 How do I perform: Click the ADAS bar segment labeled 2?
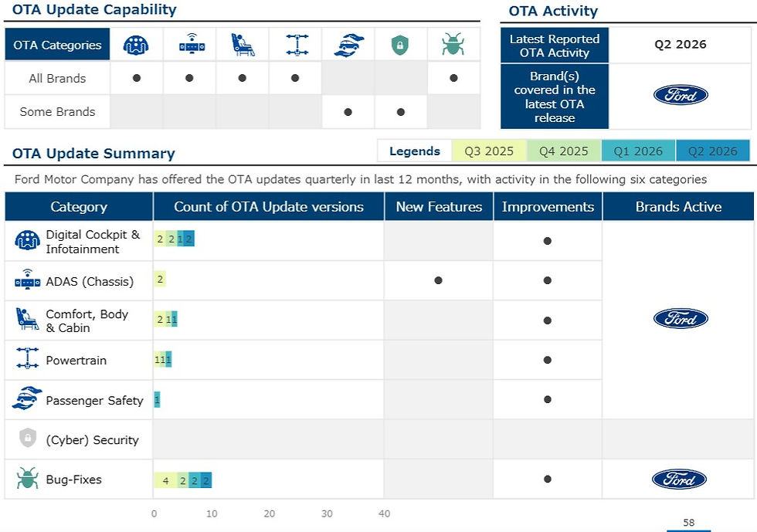pyautogui.click(x=160, y=279)
